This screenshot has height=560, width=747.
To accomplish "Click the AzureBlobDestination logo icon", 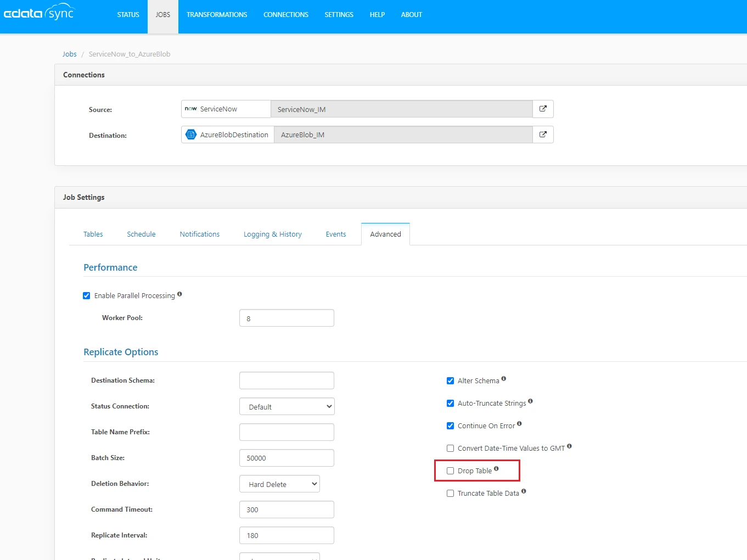I will pos(191,135).
